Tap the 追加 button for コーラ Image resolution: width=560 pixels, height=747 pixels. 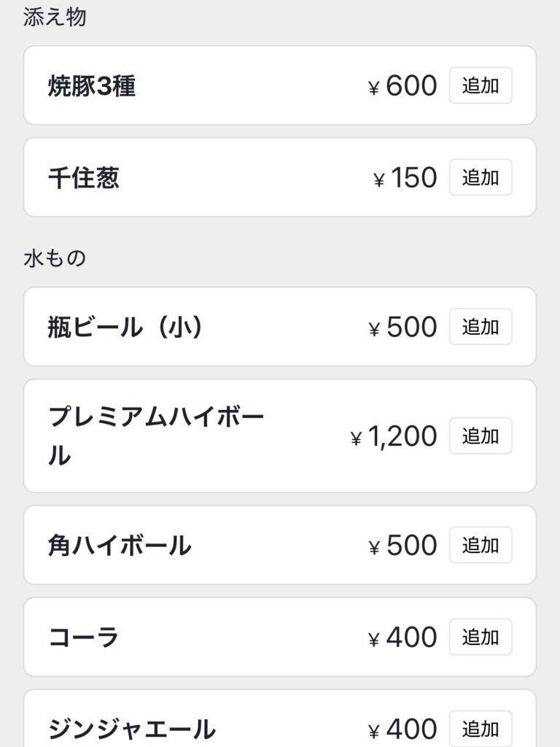click(480, 637)
